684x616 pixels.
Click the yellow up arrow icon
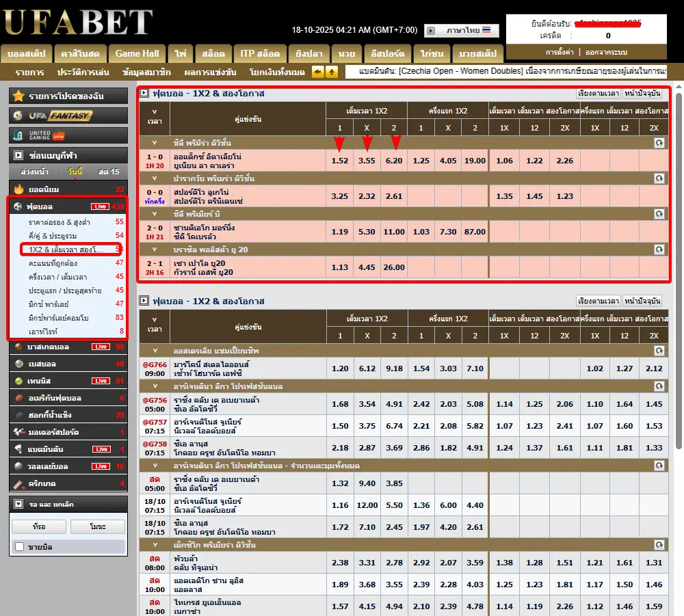pos(331,72)
